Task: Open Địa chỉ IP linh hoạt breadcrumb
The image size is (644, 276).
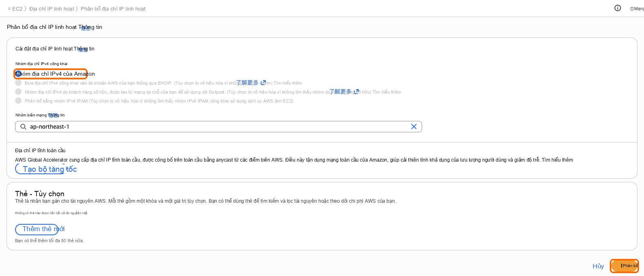Action: 52,9
